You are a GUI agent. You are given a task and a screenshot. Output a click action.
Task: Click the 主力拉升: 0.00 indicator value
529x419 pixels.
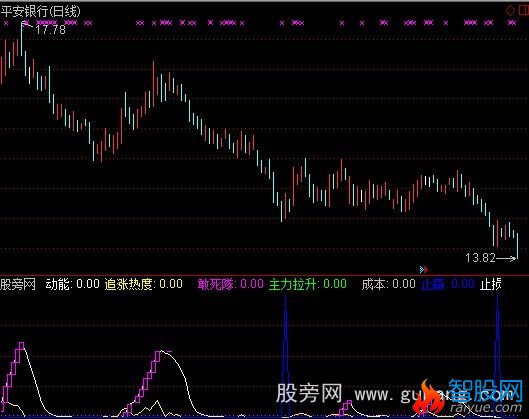click(308, 284)
